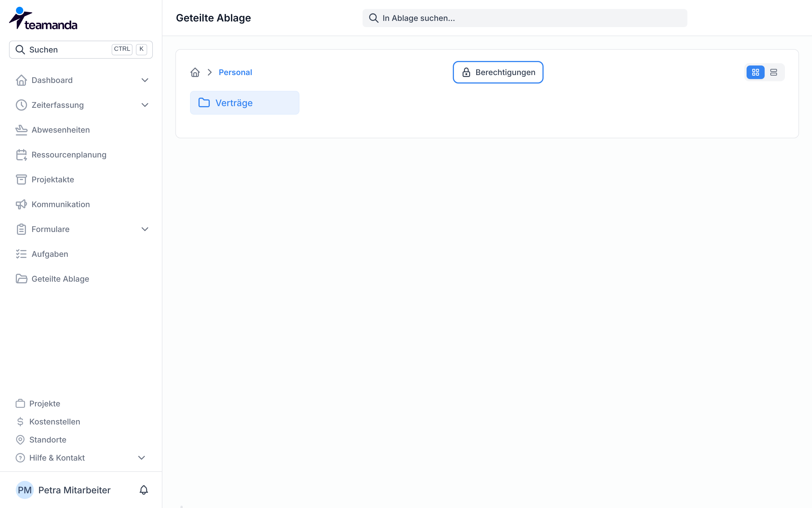
Task: Click the Geteilte Ablage folder icon
Action: pos(21,279)
